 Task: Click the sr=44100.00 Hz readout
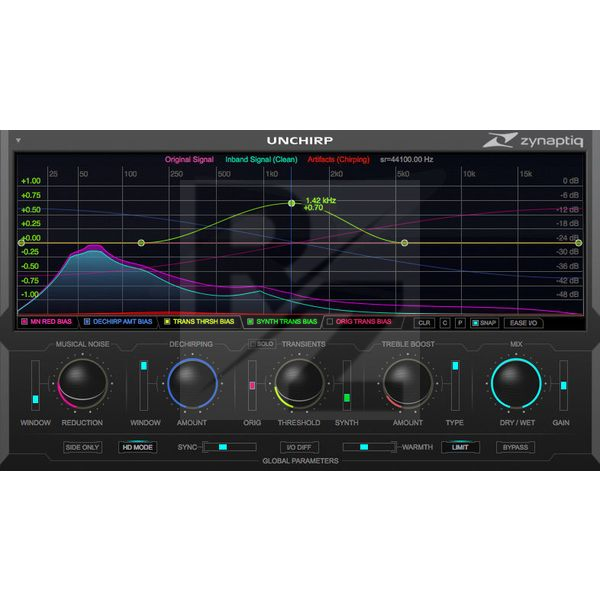406,160
